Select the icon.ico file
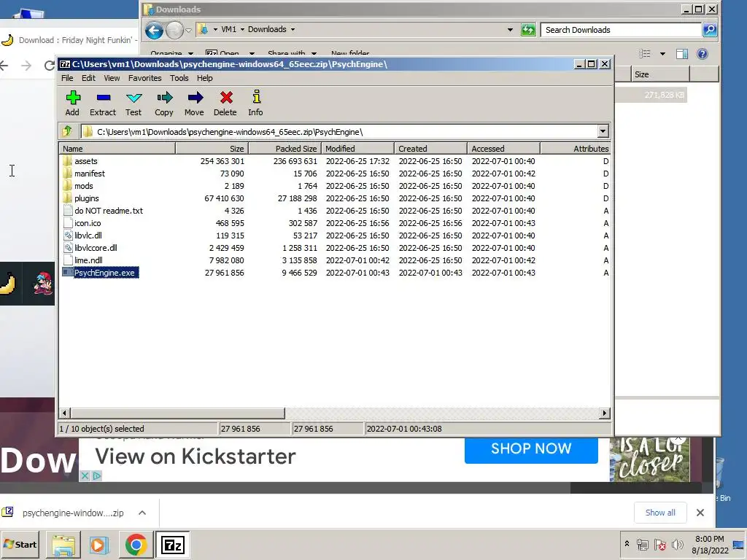The image size is (747, 560). (x=88, y=223)
